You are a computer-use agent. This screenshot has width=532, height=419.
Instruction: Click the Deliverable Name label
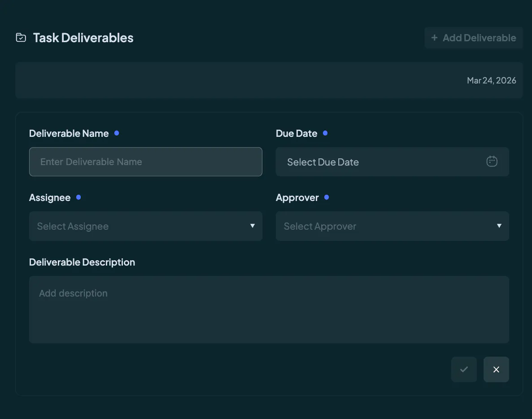[69, 133]
